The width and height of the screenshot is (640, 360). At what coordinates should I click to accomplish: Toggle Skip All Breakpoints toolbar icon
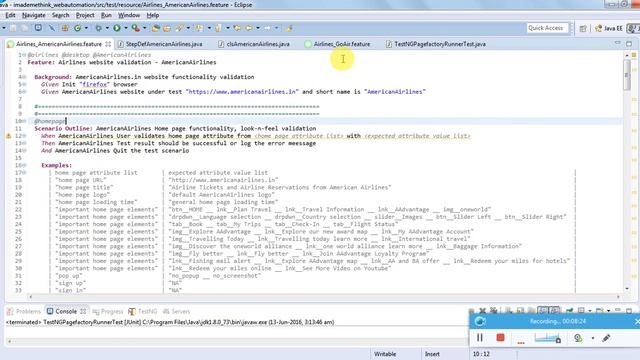tap(52, 28)
